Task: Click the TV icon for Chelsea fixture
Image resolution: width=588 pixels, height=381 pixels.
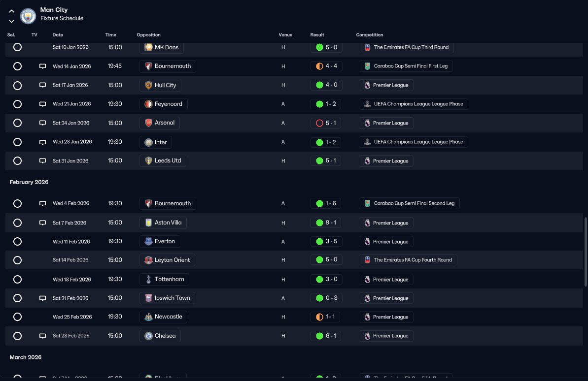Action: coord(43,336)
